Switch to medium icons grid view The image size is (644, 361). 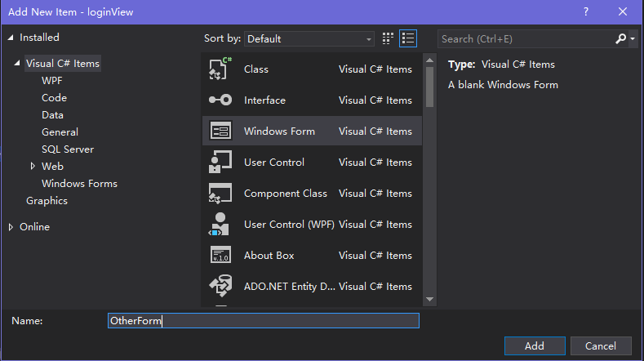pyautogui.click(x=388, y=38)
